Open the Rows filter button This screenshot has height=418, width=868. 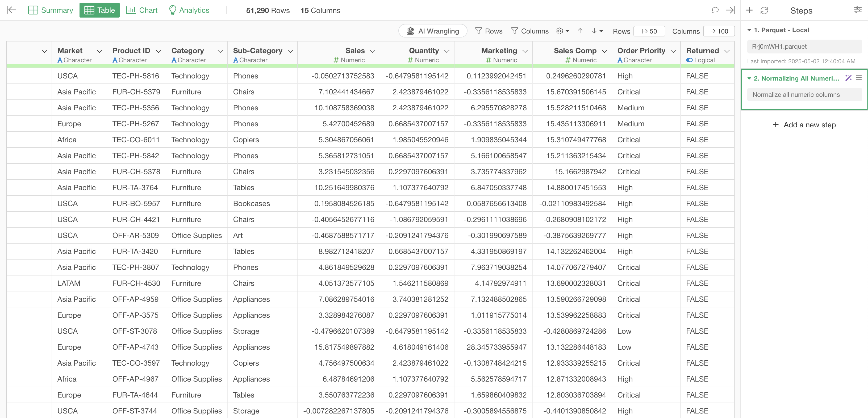[x=489, y=31]
